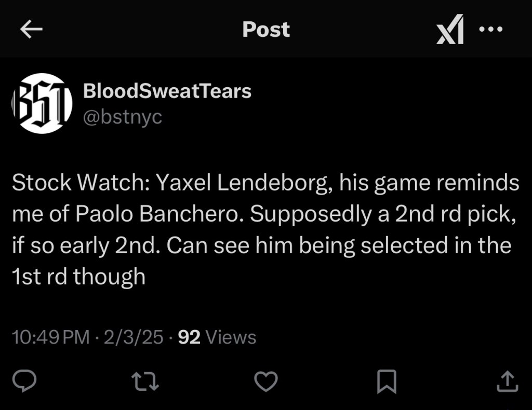Open BloodSweatTears profile from display name
The width and height of the screenshot is (532, 410).
pyautogui.click(x=167, y=91)
